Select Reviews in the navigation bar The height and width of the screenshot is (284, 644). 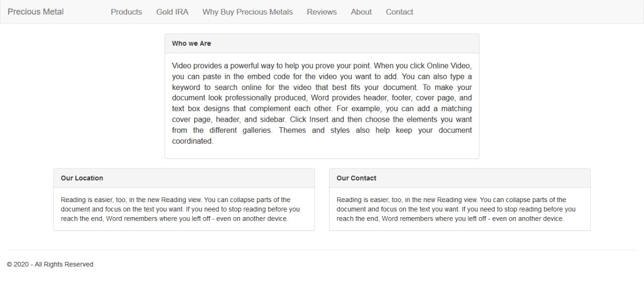click(x=321, y=12)
